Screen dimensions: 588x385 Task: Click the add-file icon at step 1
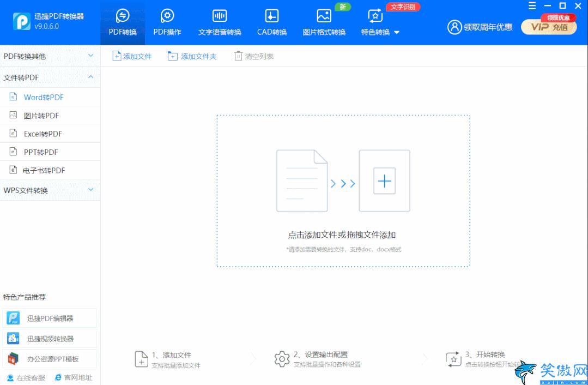[141, 359]
